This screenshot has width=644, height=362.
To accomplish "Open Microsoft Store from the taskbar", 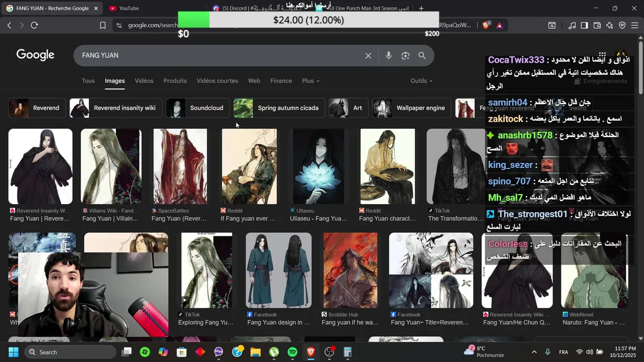I will [182, 352].
